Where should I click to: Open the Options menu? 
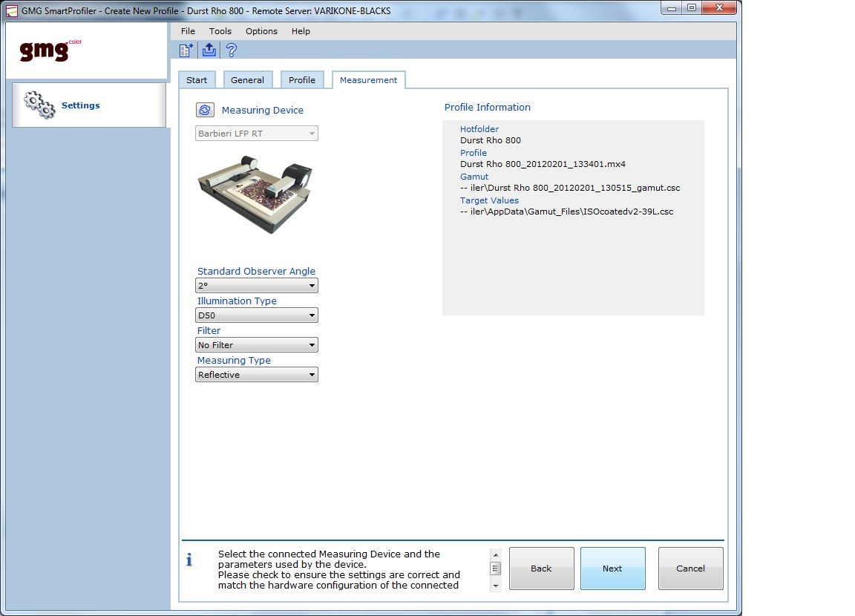[x=261, y=31]
